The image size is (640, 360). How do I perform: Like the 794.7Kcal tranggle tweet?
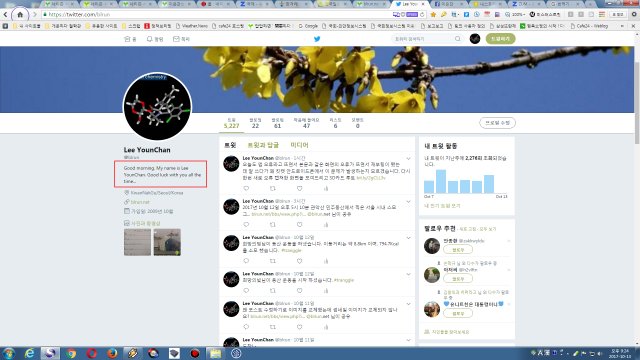300,261
